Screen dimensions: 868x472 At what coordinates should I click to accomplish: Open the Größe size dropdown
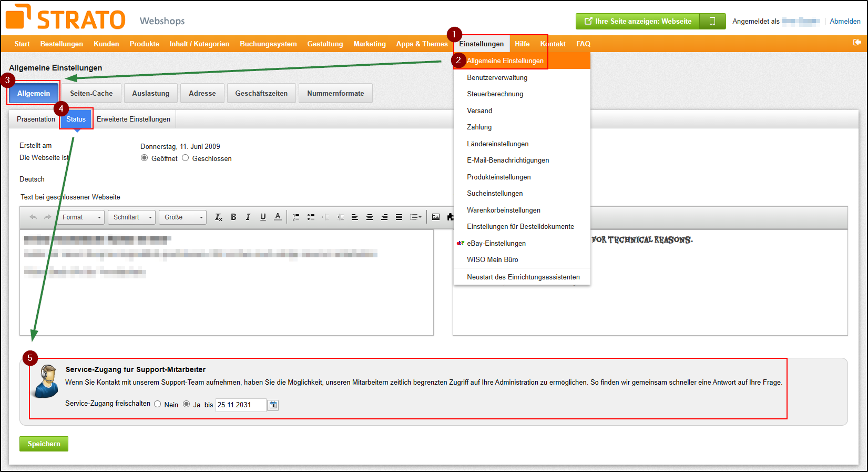[x=182, y=217]
